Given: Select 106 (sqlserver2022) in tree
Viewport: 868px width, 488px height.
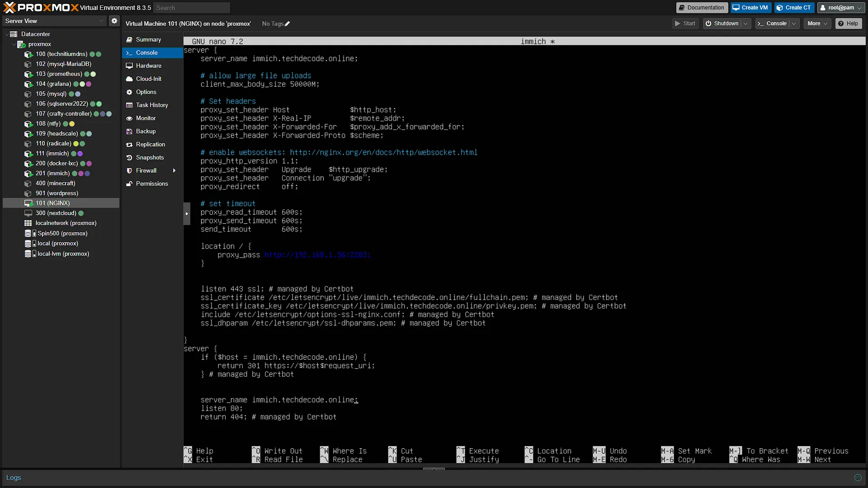Looking at the screenshot, I should coord(61,104).
